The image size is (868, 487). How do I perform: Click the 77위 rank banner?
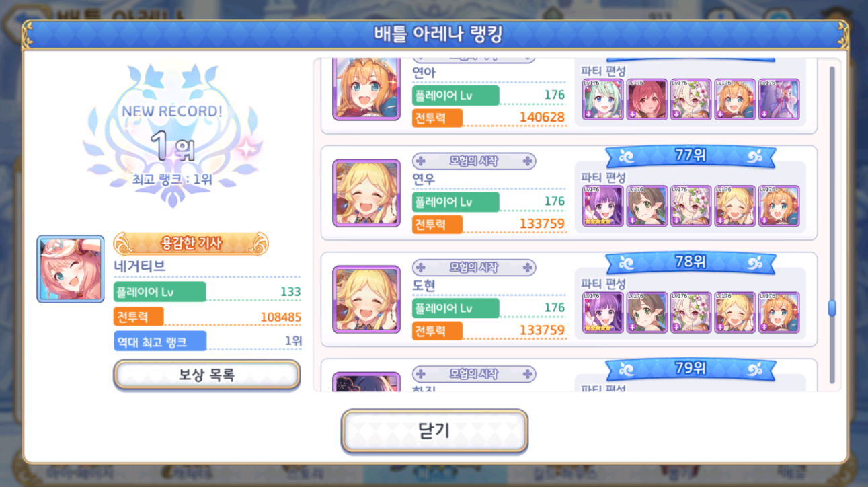click(x=691, y=156)
